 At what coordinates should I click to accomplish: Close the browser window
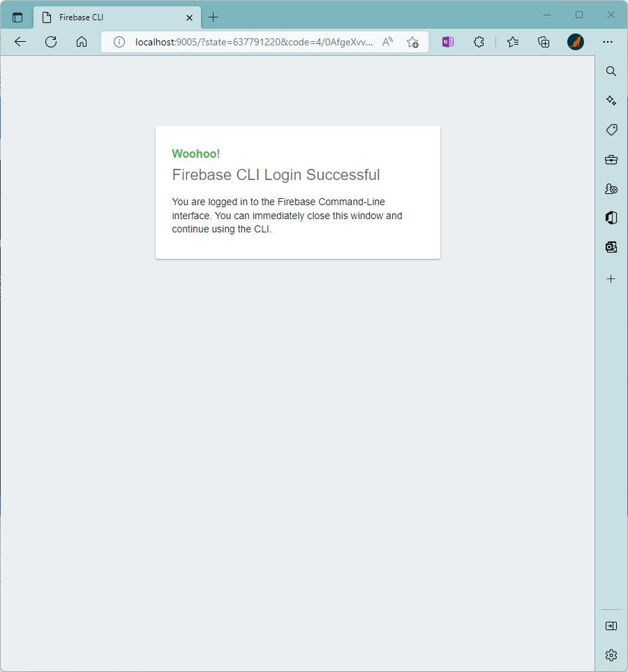click(x=611, y=15)
